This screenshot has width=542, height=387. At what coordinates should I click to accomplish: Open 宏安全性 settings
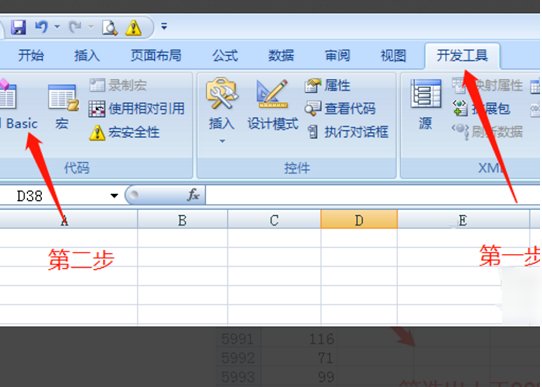point(124,132)
